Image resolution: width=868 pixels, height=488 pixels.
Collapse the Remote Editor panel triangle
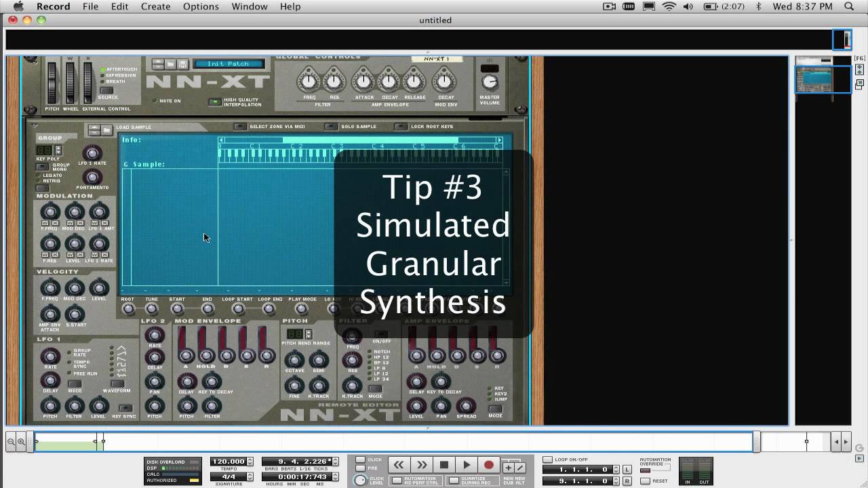(34, 126)
